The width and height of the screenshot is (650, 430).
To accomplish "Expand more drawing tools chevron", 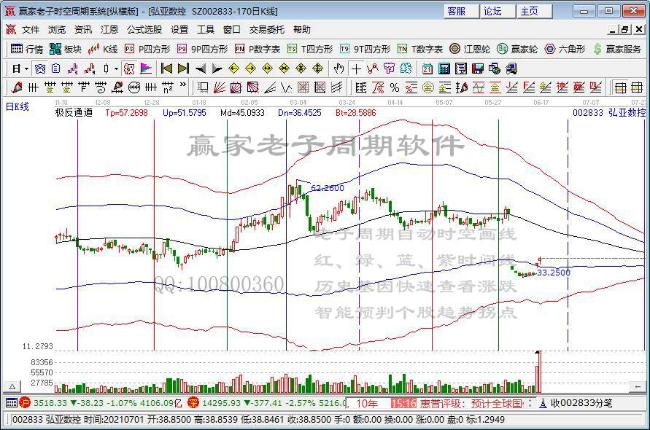I will pyautogui.click(x=183, y=86).
